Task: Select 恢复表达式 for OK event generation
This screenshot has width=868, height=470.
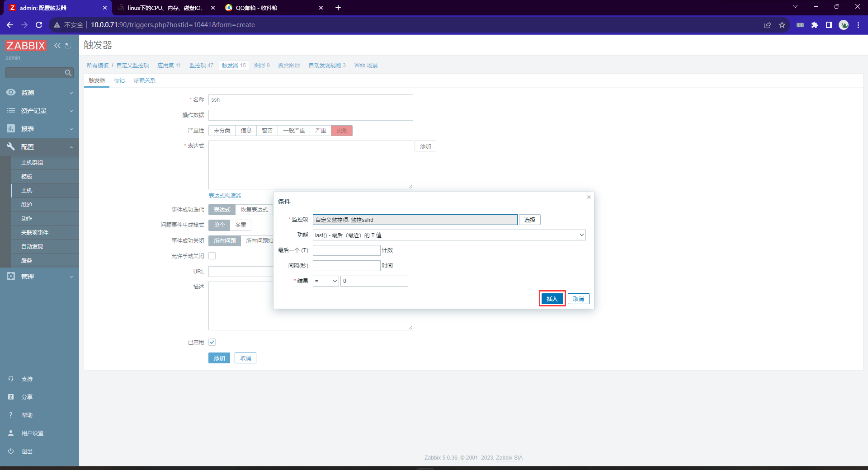Action: click(254, 210)
